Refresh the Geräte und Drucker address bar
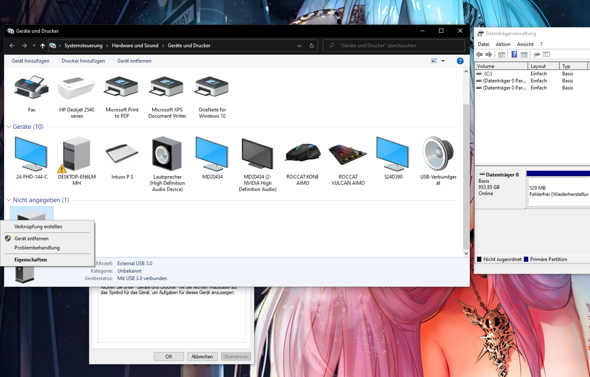This screenshot has width=590, height=377. (312, 46)
